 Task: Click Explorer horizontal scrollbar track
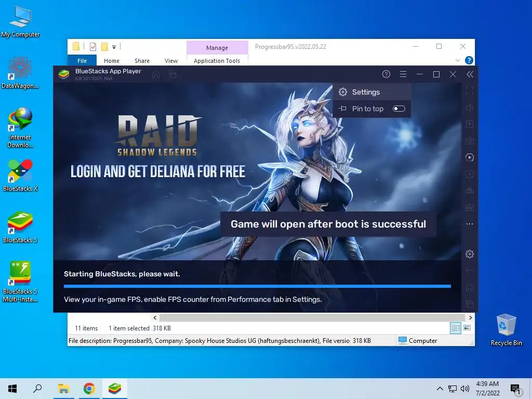(x=312, y=317)
